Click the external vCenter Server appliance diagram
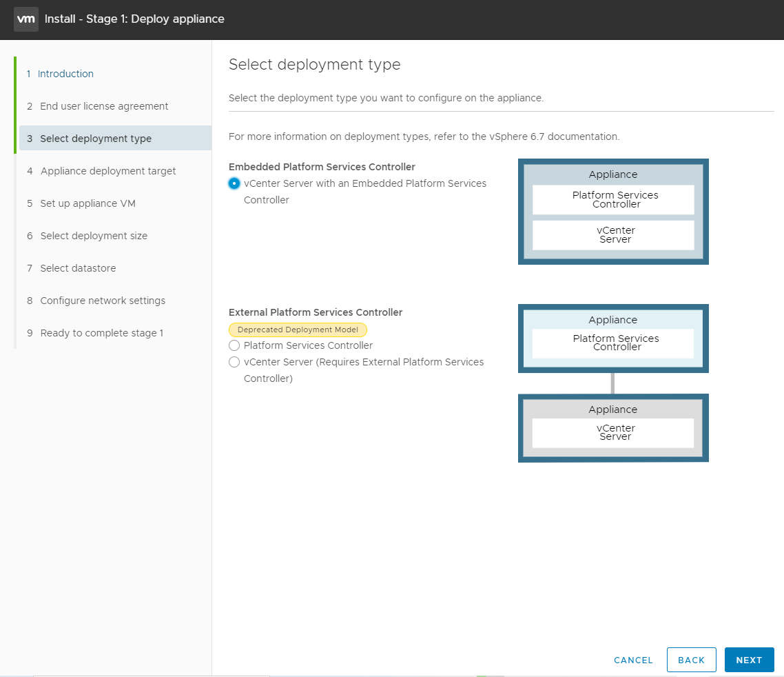Screen dimensions: 784x677 click(x=614, y=428)
